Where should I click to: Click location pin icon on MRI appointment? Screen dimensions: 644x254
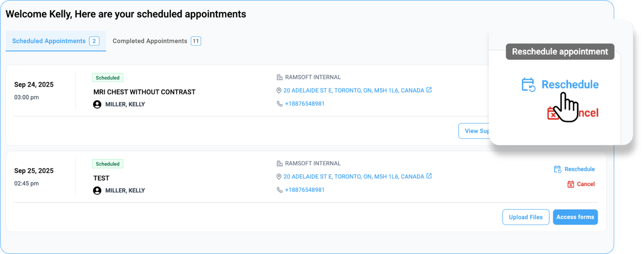pos(279,91)
